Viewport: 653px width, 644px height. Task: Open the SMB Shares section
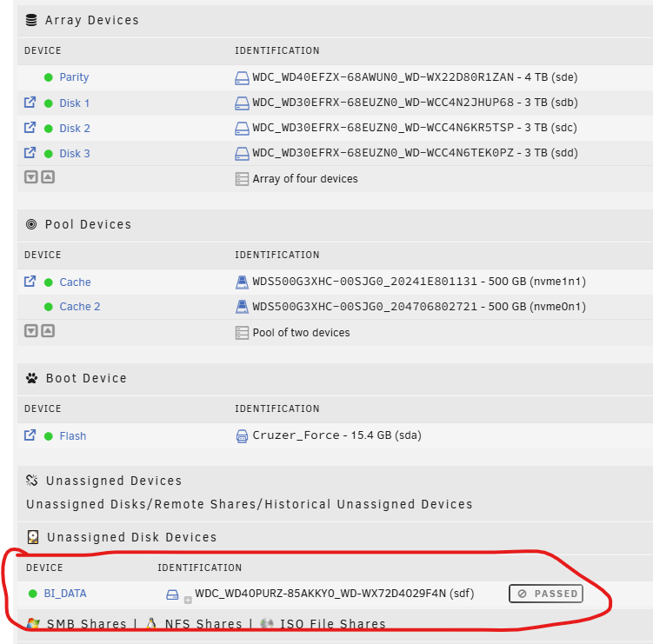tap(87, 624)
